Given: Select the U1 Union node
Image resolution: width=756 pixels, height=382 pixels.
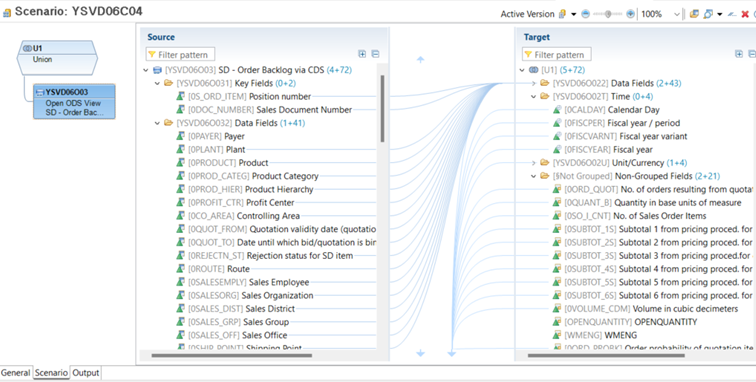Looking at the screenshot, I should 57,58.
